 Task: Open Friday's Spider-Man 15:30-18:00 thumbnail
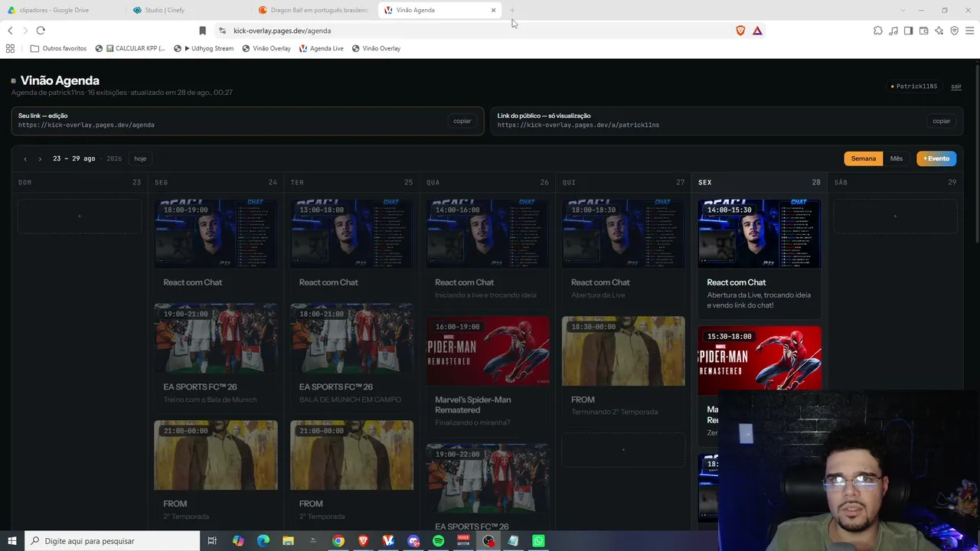[759, 360]
